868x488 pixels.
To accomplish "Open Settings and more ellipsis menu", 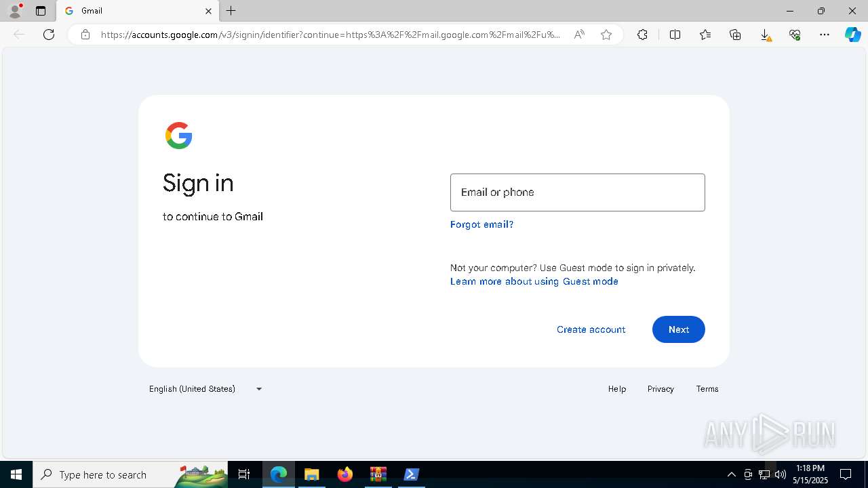I will 825,35.
